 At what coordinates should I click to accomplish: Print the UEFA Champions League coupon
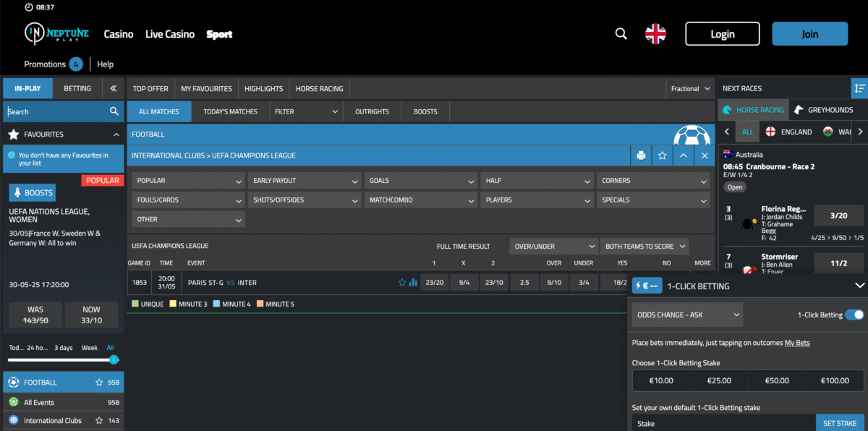[x=641, y=155]
